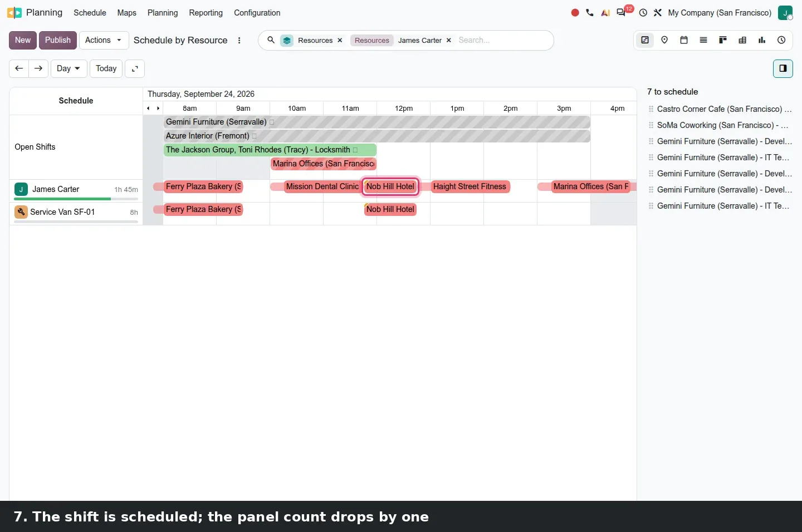The height and width of the screenshot is (532, 802).
Task: Grab the drag handle of SoMa Coworking
Action: click(651, 125)
